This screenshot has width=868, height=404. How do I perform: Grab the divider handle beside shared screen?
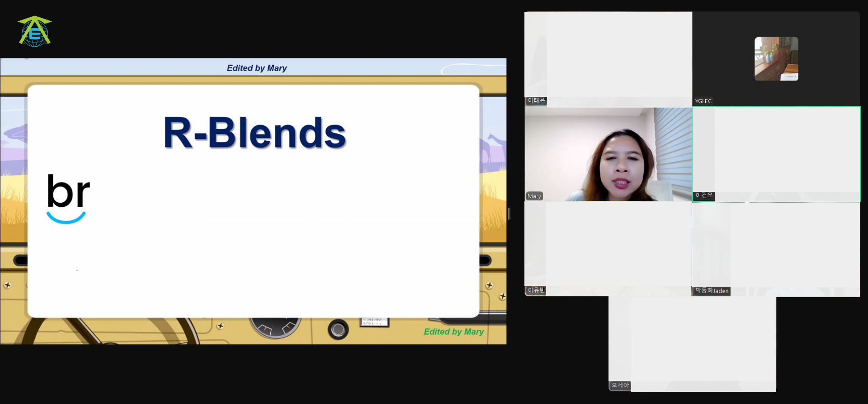[x=509, y=214]
